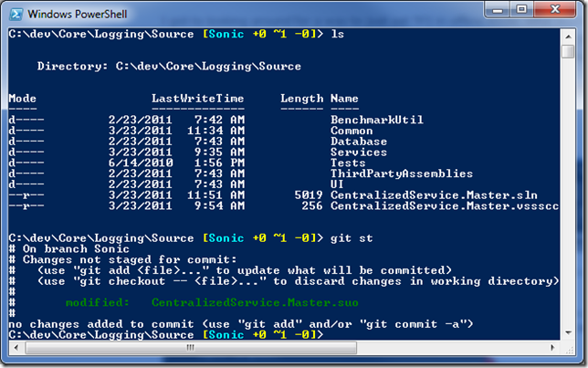Click the UI directory name
This screenshot has height=368, width=588.
click(x=337, y=184)
